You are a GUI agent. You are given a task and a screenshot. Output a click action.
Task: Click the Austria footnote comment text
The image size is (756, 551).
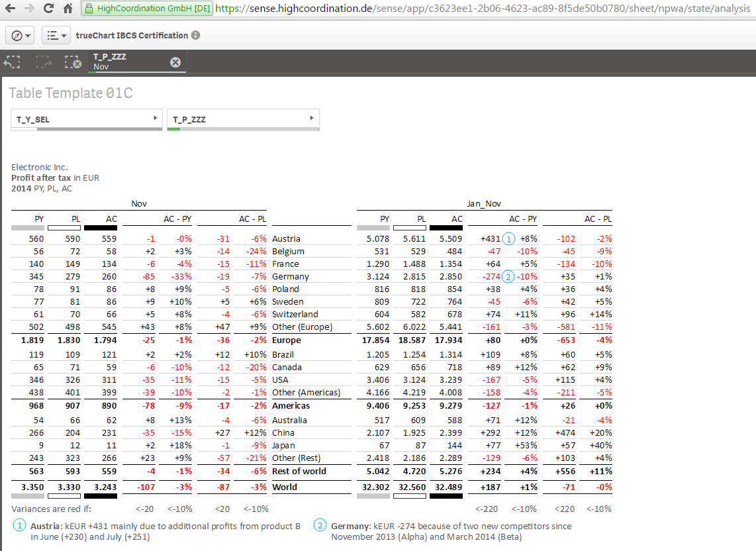point(165,531)
